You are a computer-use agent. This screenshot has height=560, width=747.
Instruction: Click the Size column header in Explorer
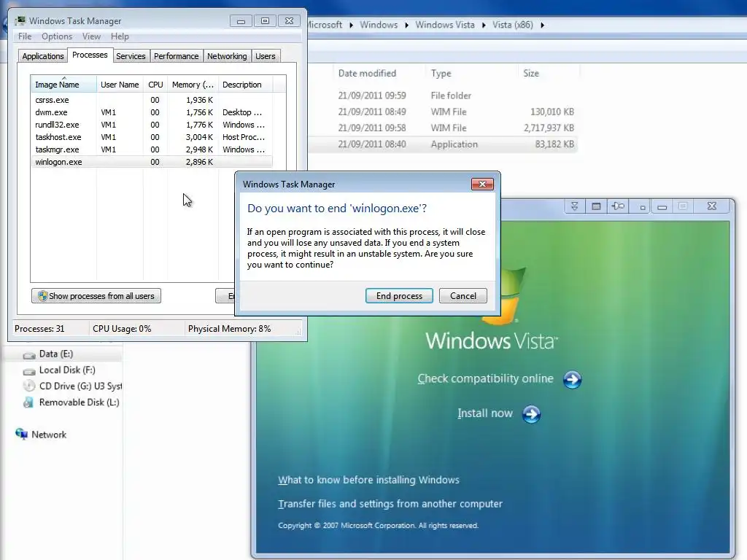point(531,74)
